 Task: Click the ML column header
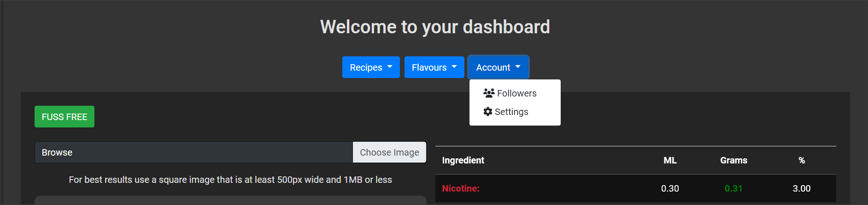pyautogui.click(x=670, y=160)
